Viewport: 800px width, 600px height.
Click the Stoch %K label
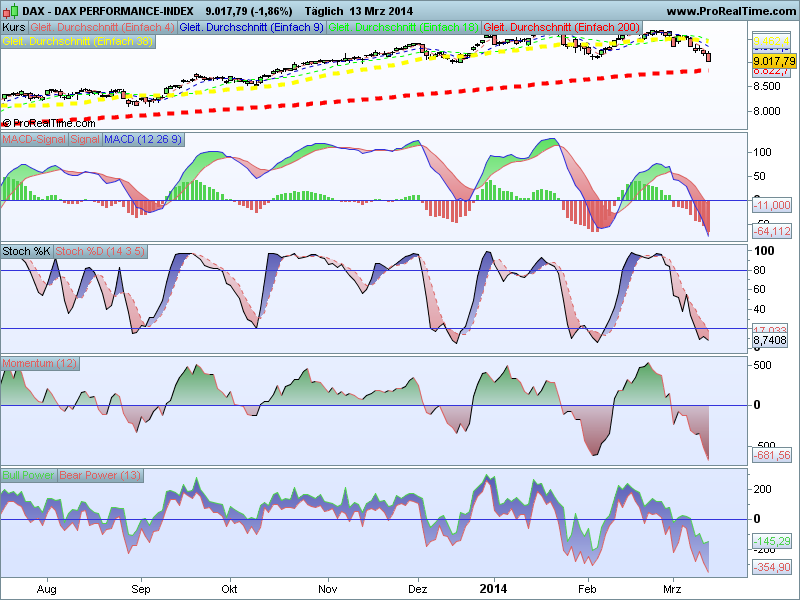(27, 251)
